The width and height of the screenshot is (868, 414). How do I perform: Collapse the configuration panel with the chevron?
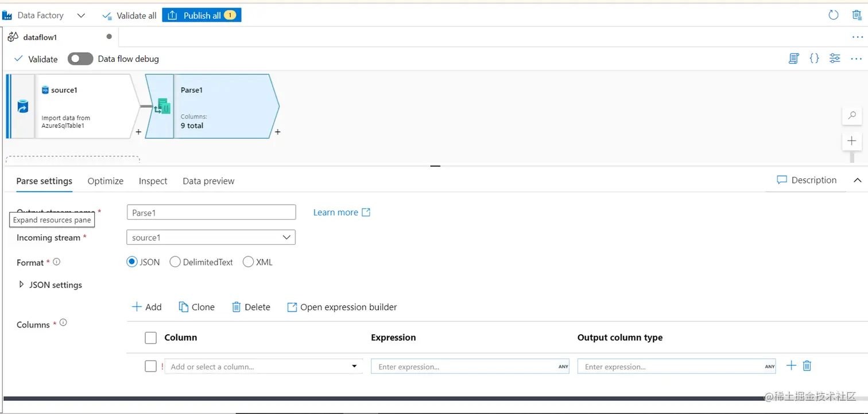tap(858, 180)
